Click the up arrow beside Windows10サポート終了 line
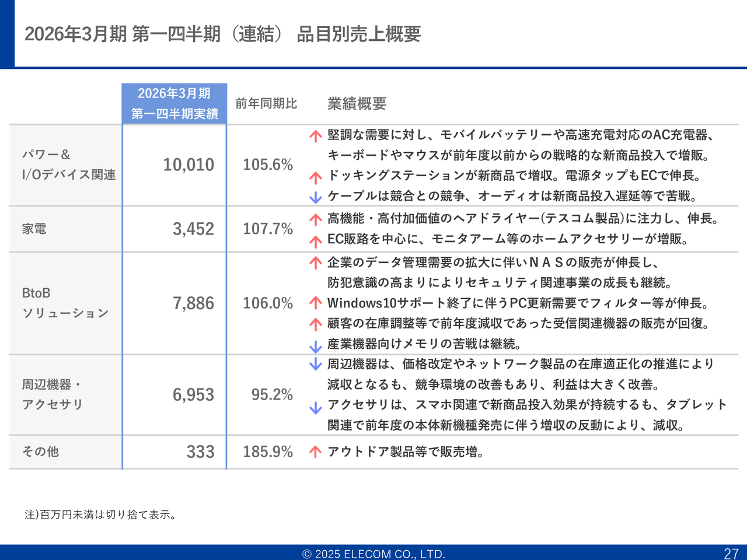 pos(316,303)
